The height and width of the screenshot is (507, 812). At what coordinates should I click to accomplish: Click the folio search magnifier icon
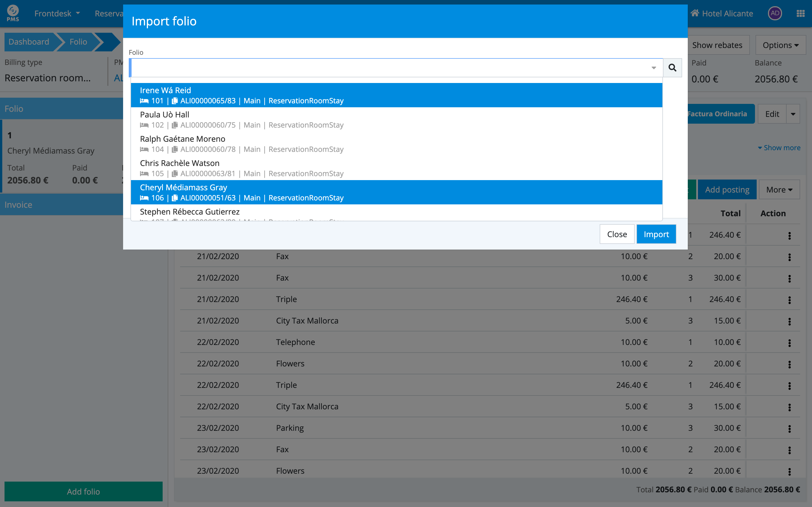tap(672, 68)
